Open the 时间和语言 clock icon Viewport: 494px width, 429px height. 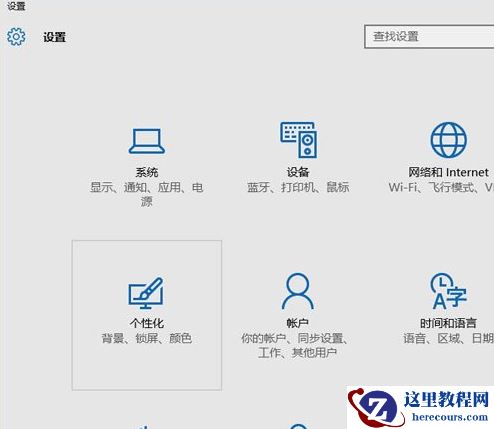[448, 291]
